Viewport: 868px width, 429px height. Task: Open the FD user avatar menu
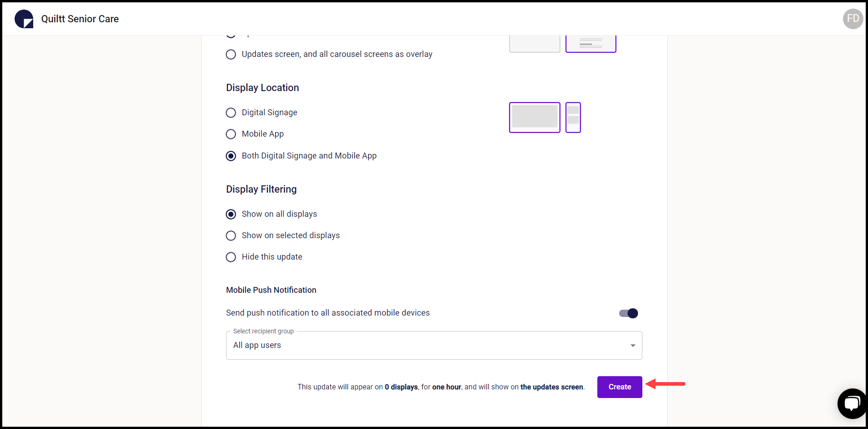pyautogui.click(x=853, y=19)
